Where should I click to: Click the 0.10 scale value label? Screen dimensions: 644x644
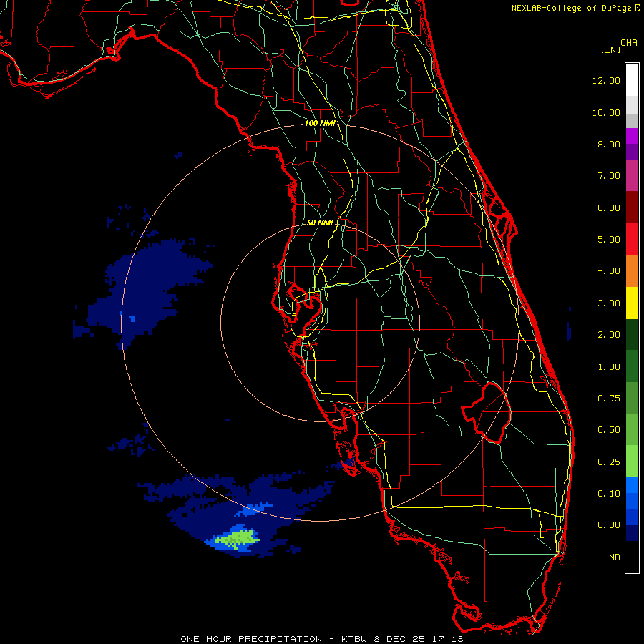pos(609,494)
